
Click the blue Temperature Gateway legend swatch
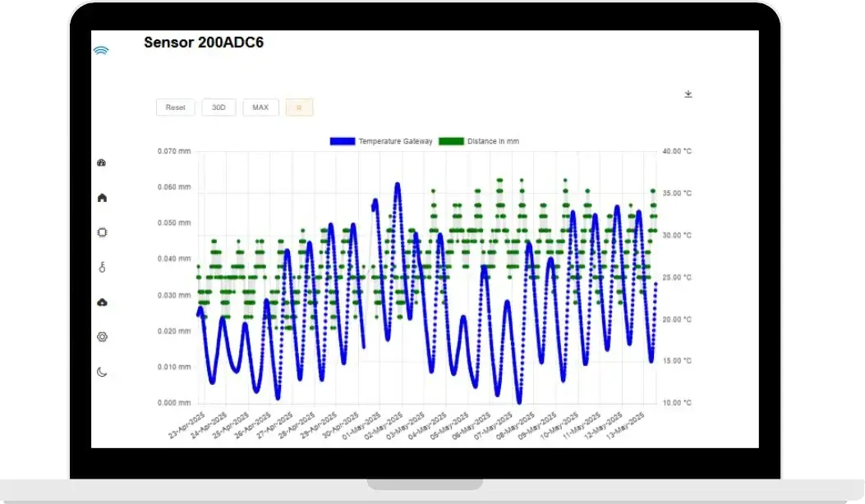343,141
